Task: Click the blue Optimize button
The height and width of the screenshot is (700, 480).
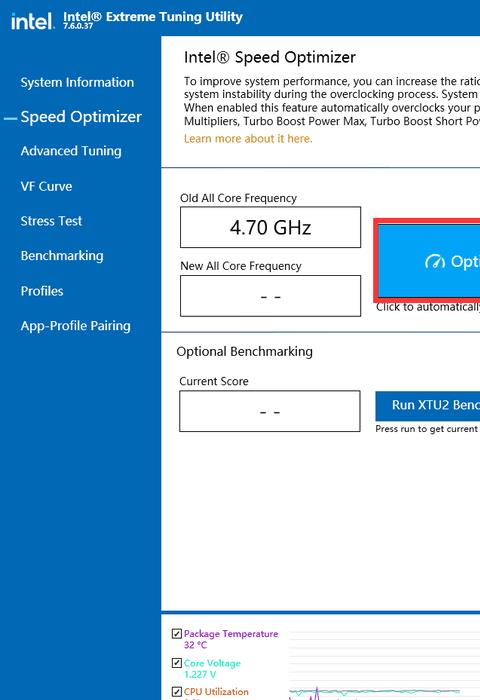Action: pyautogui.click(x=429, y=261)
